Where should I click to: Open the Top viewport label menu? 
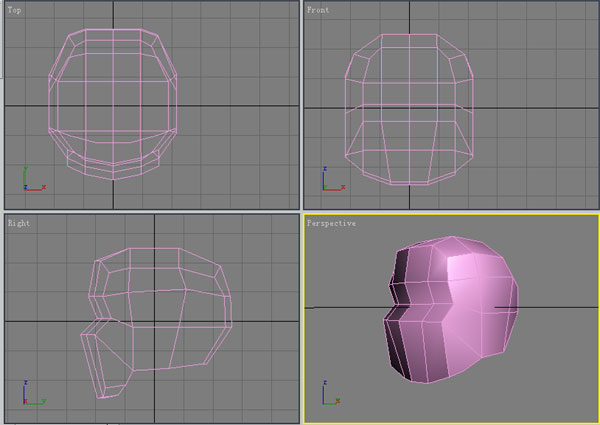click(x=16, y=10)
